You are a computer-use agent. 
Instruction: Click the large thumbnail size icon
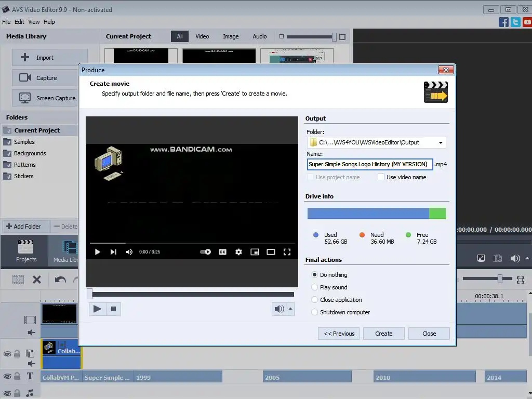click(x=342, y=37)
